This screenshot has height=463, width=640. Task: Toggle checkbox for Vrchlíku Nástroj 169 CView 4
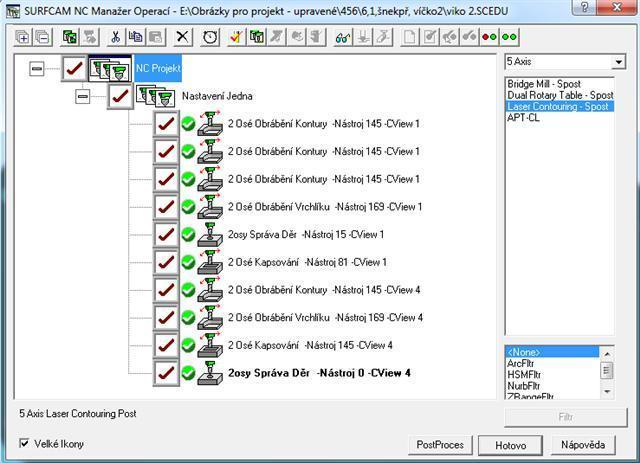166,318
